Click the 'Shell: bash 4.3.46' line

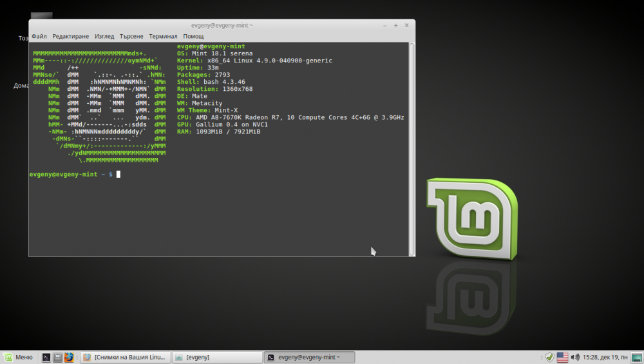[211, 82]
